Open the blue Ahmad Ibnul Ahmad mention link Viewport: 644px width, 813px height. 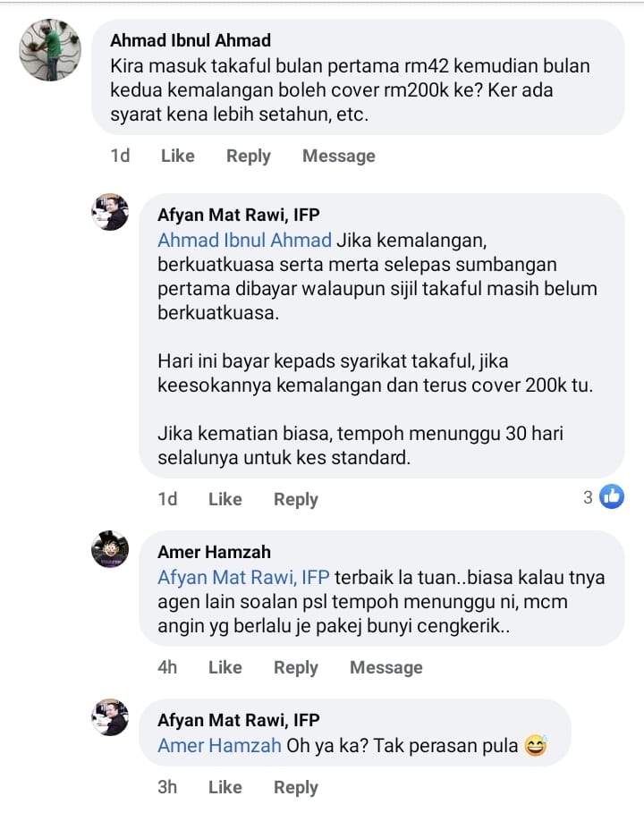click(245, 240)
